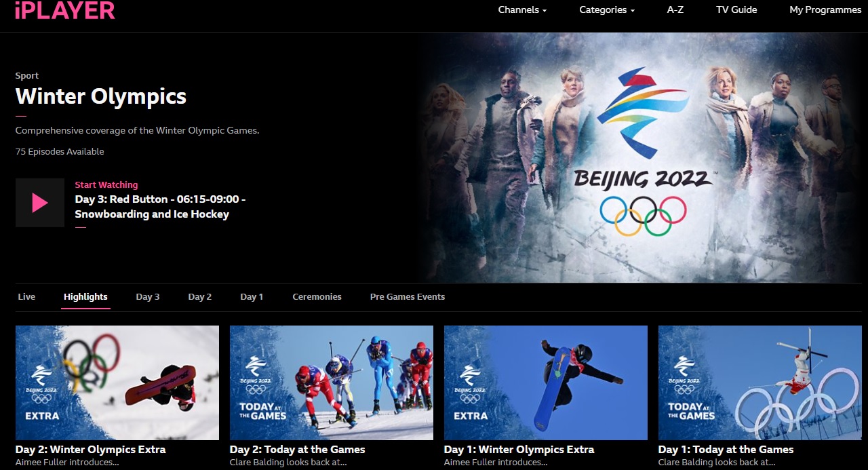Open Day 2 Winter Olympics Extra thumbnail
The image size is (868, 470).
[x=117, y=383]
